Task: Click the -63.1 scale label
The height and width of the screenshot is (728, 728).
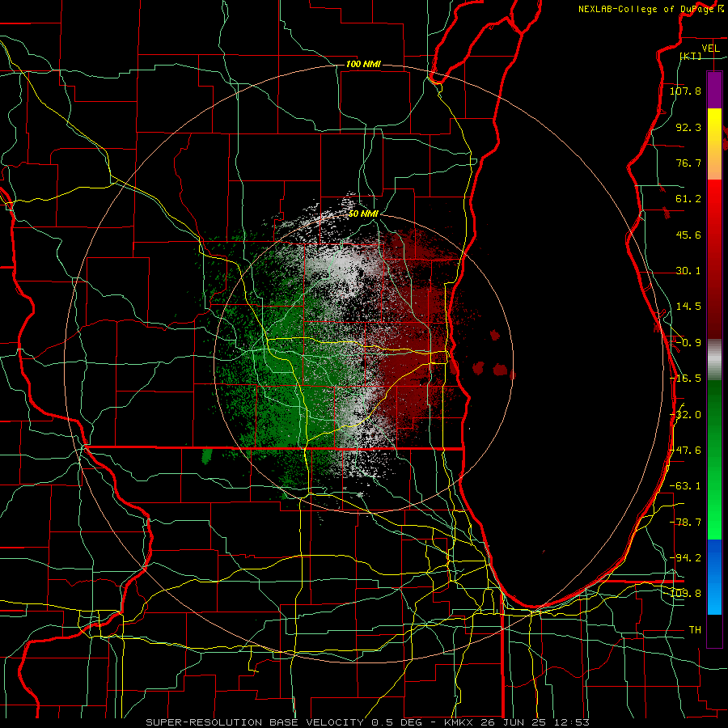Action: 686,486
